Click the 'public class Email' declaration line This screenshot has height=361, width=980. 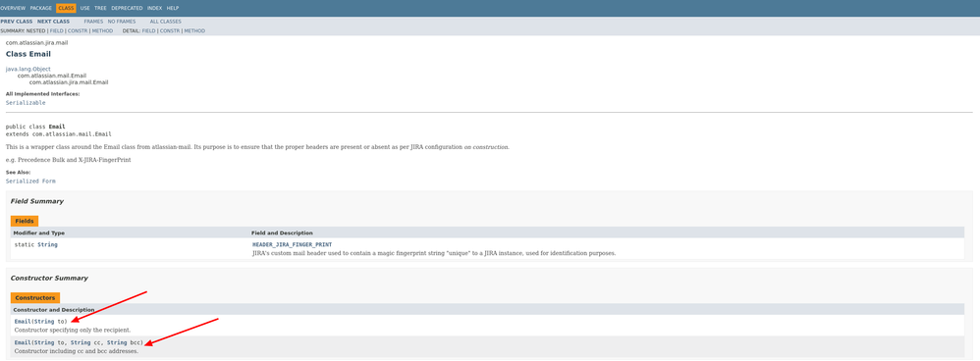(x=35, y=127)
